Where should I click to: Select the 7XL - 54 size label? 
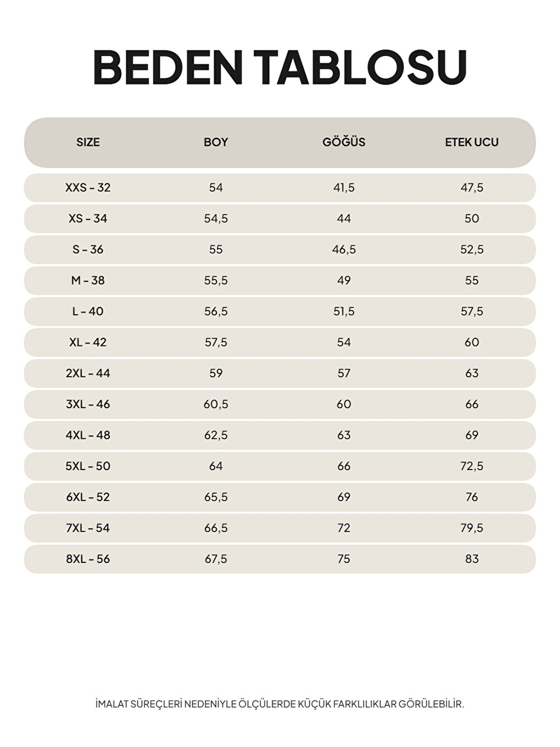pos(88,528)
